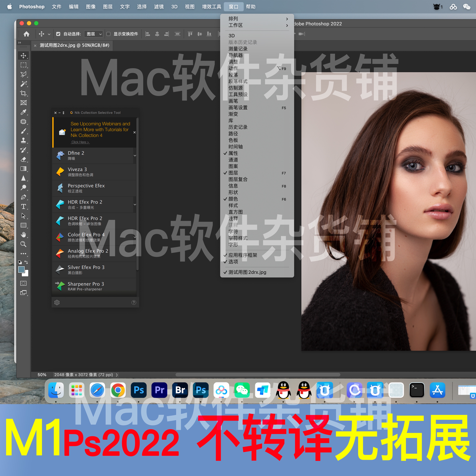Image resolution: width=476 pixels, height=476 pixels.
Task: Expand the 工作区 submenu
Action: (257, 25)
